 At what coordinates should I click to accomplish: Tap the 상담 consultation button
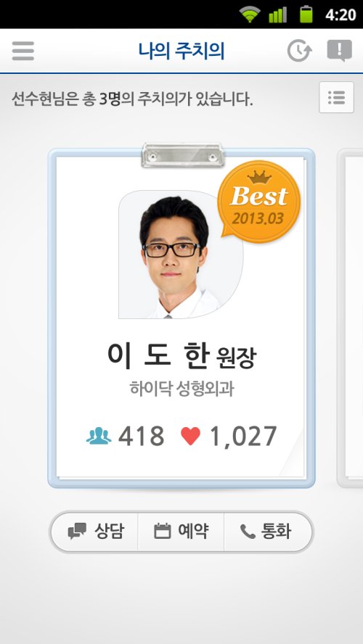pos(95,531)
